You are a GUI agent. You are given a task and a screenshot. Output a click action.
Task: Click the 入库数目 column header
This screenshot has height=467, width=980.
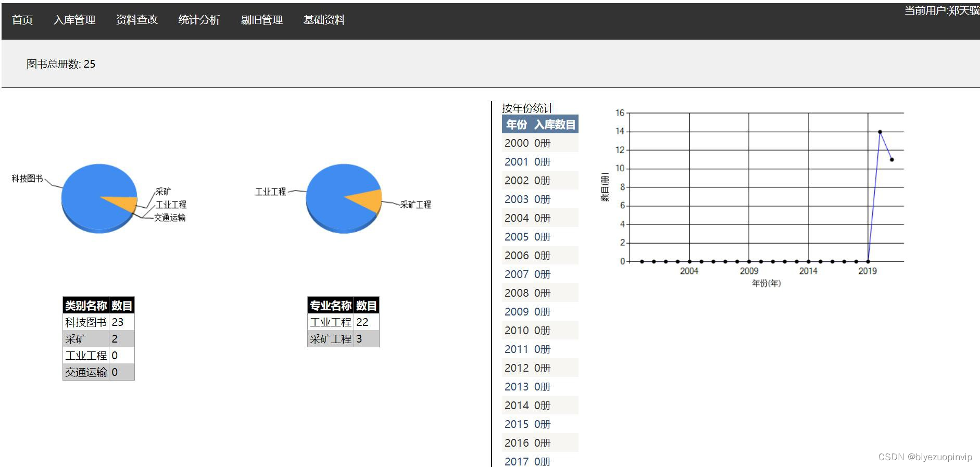(x=555, y=124)
